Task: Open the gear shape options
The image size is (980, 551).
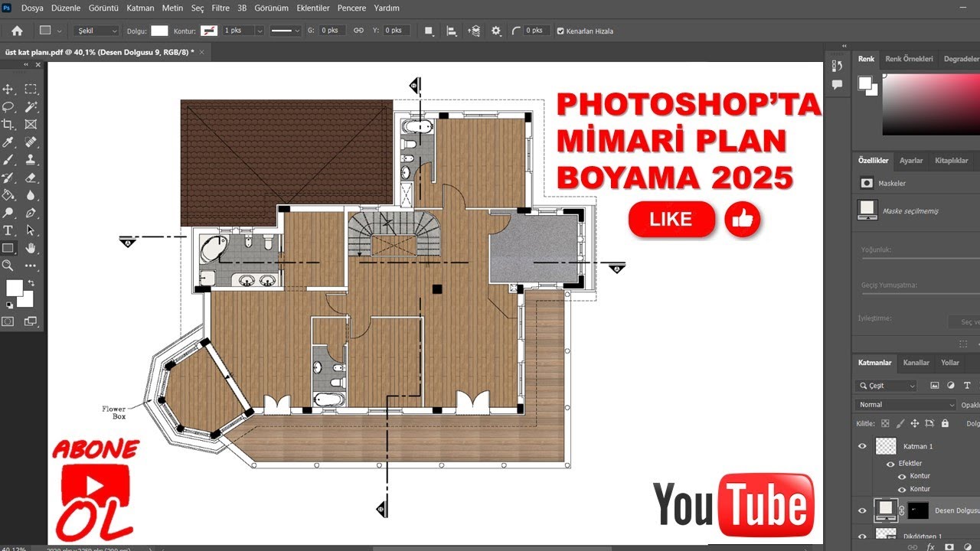Action: tap(496, 31)
